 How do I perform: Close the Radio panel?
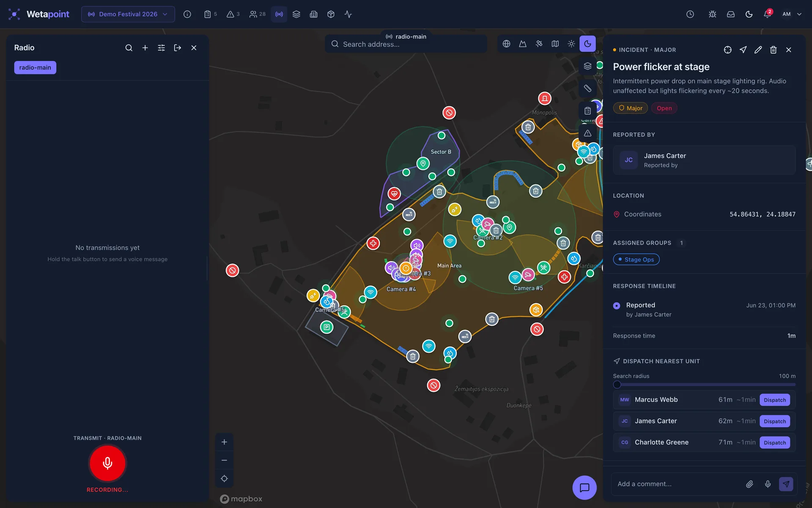[x=194, y=48]
